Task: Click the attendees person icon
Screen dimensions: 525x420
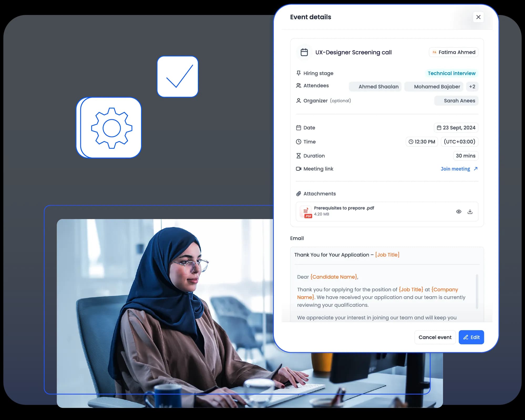Action: 298,87
